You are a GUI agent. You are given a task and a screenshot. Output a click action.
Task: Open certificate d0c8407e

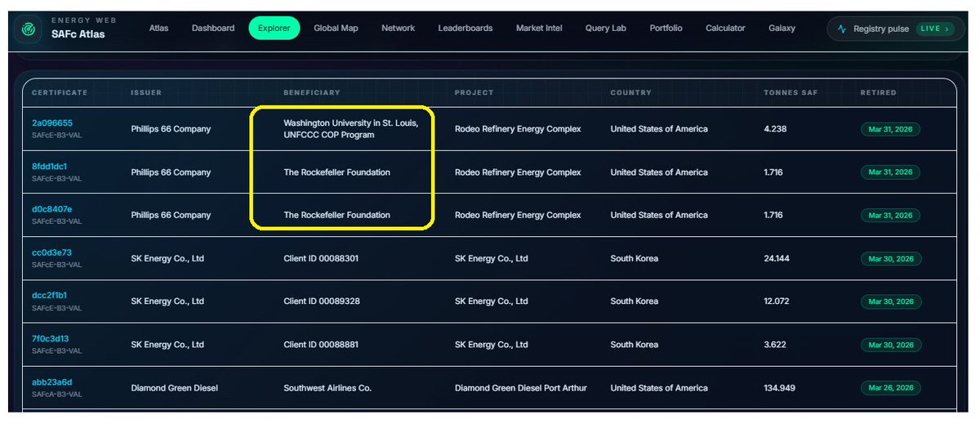pyautogui.click(x=52, y=209)
